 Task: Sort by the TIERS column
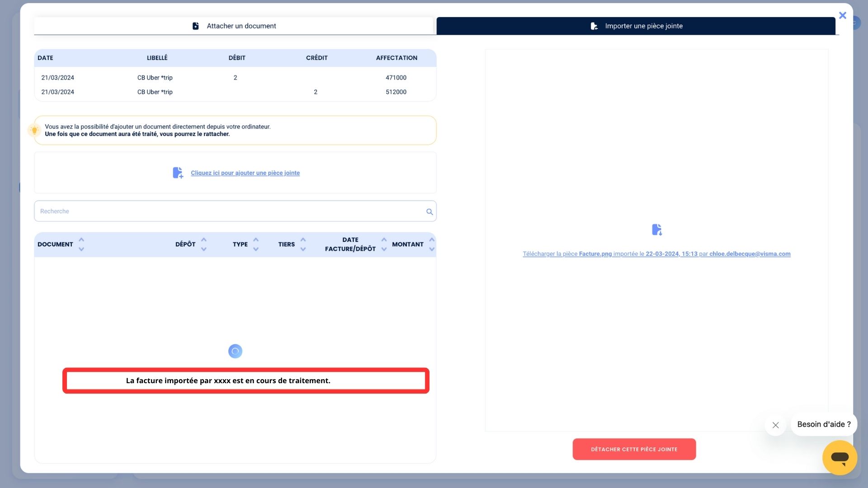point(303,244)
